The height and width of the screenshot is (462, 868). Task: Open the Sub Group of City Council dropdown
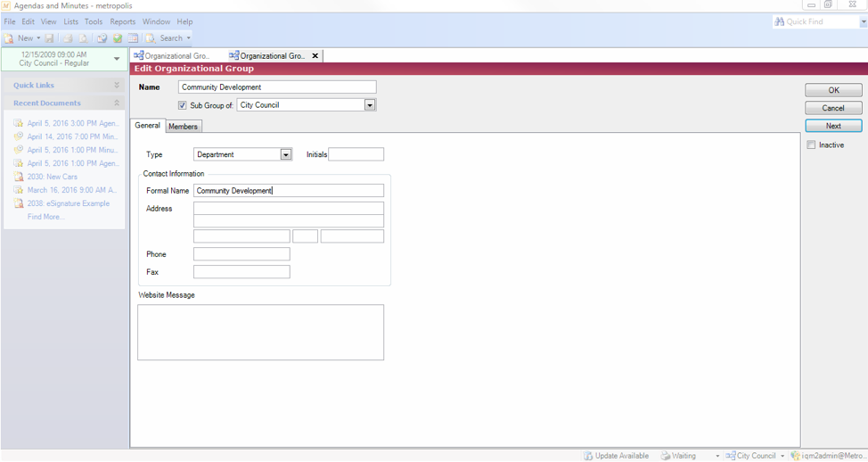click(370, 105)
